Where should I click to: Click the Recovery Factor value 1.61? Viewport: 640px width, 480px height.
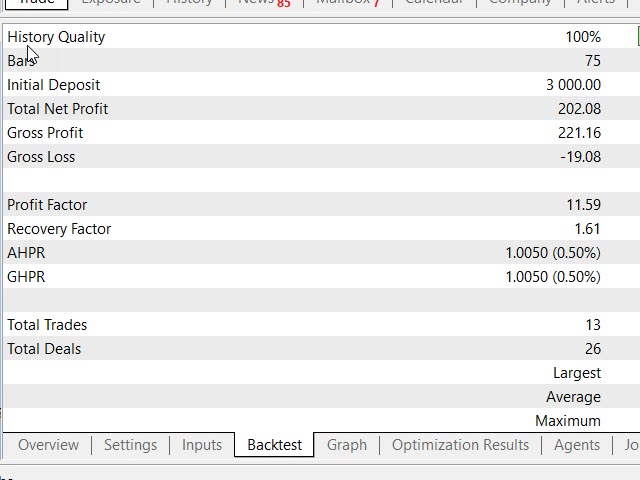[587, 229]
